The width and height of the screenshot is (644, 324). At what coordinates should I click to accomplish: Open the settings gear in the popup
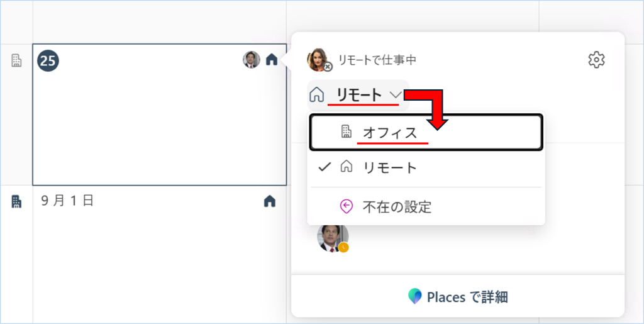[596, 60]
